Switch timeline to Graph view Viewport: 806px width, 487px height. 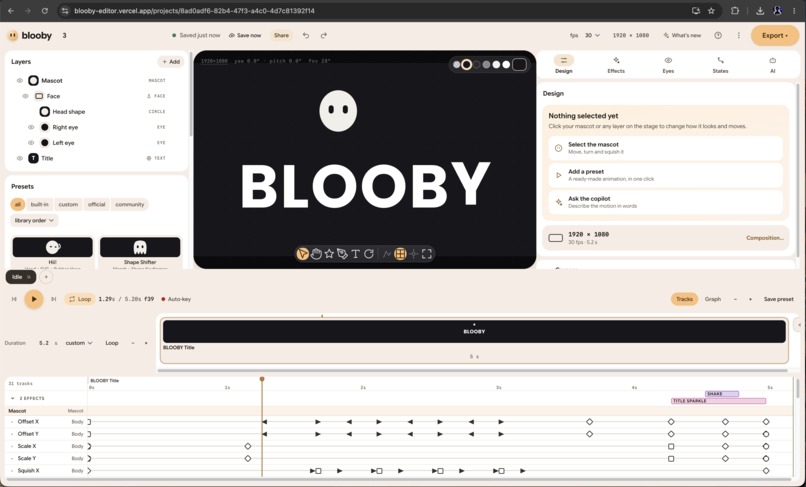point(712,299)
